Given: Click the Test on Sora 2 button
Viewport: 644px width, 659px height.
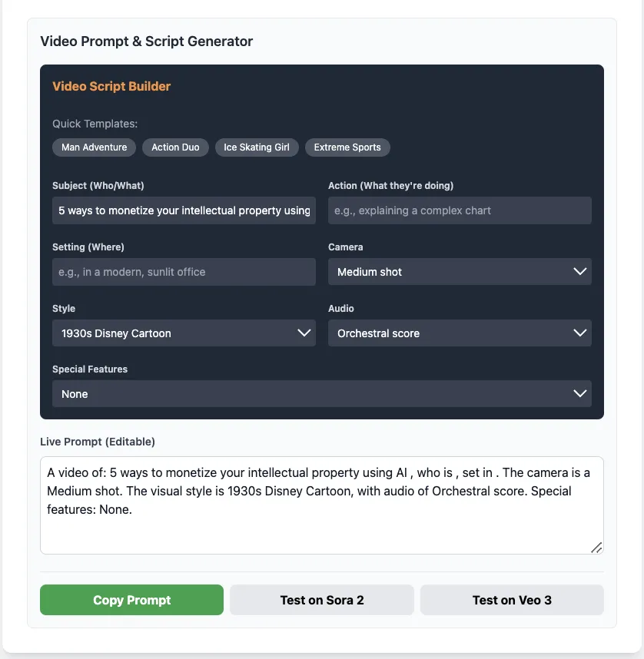Looking at the screenshot, I should pyautogui.click(x=321, y=600).
